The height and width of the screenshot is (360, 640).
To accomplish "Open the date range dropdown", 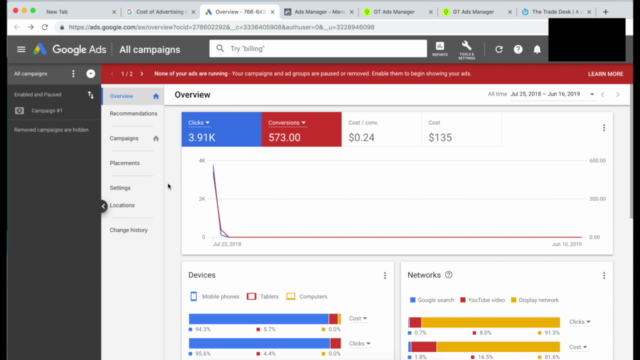I will (x=592, y=94).
